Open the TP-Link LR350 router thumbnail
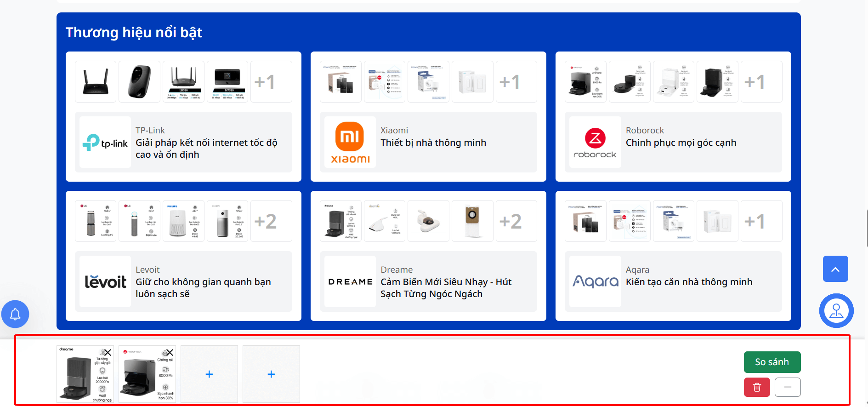The image size is (868, 407). 183,82
